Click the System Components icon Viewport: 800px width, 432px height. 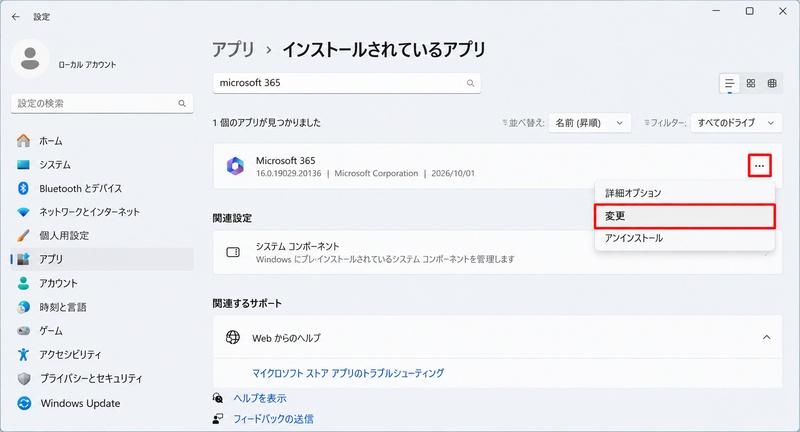pyautogui.click(x=233, y=252)
